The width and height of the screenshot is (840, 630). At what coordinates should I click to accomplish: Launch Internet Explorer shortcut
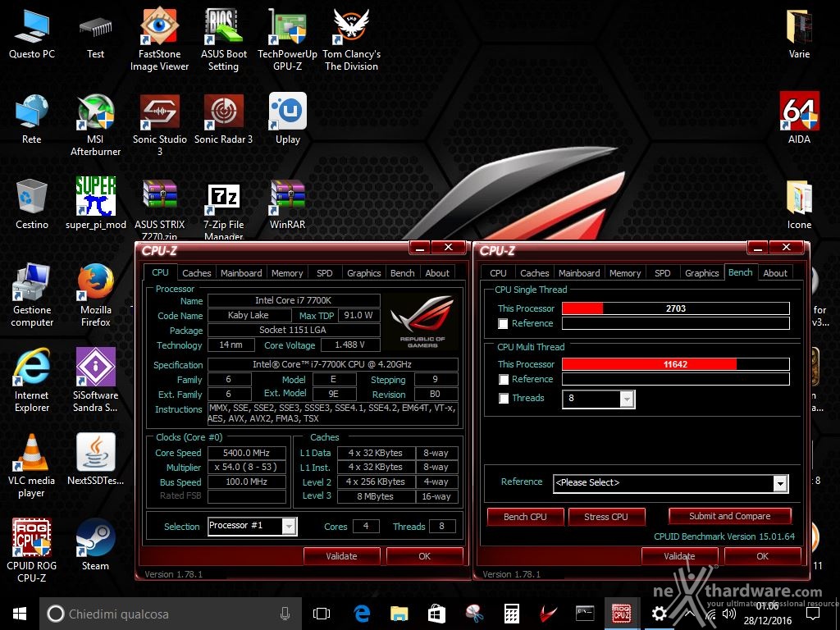(x=32, y=379)
